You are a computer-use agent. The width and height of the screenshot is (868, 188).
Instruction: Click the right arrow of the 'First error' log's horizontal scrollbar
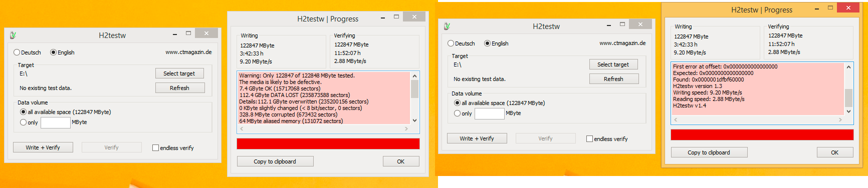point(840,119)
